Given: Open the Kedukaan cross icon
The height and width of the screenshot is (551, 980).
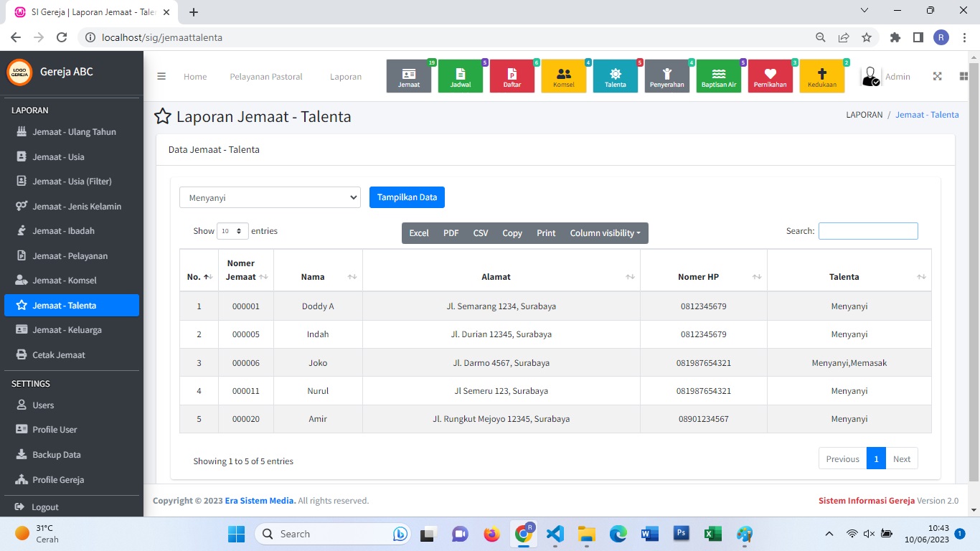Looking at the screenshot, I should tap(822, 76).
